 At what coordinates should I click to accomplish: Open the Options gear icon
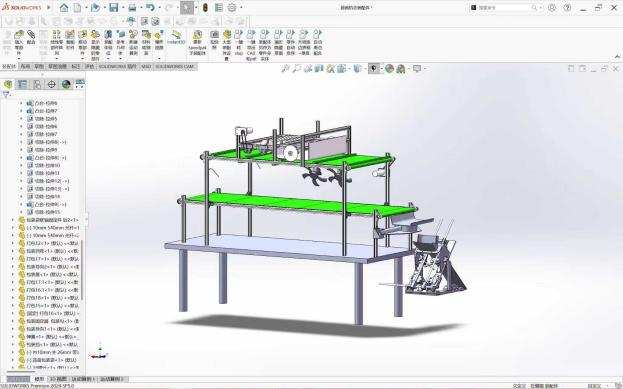[232, 8]
